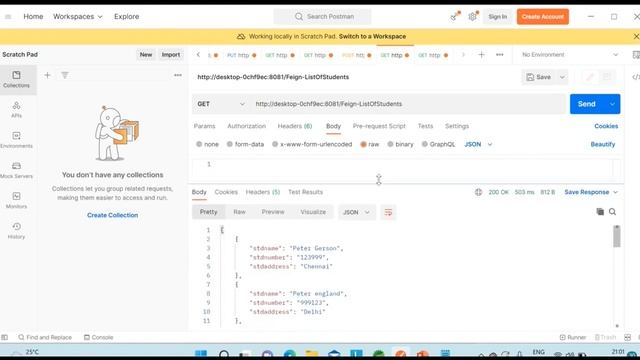Image resolution: width=640 pixels, height=360 pixels.
Task: Open response Test Results tab
Action: coord(305,192)
